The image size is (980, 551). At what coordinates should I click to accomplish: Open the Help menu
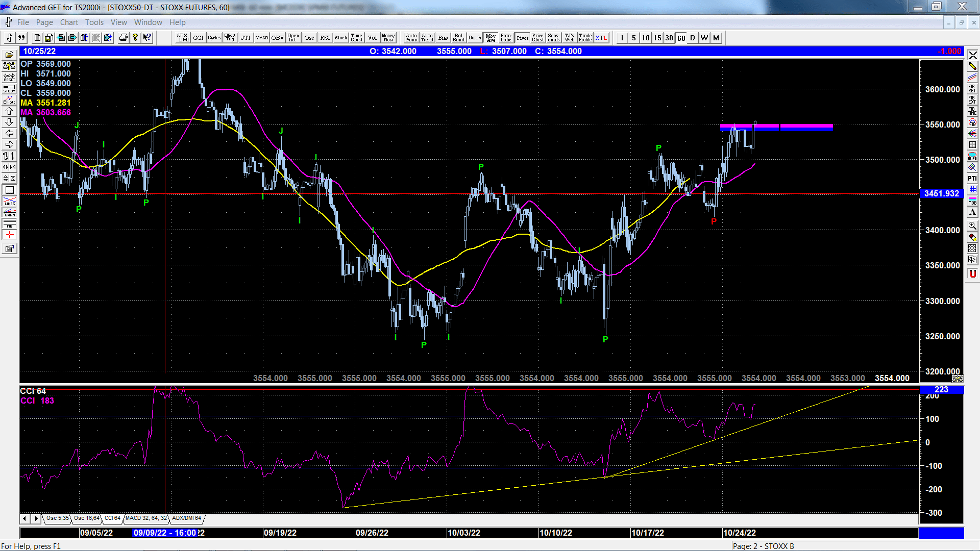click(178, 22)
